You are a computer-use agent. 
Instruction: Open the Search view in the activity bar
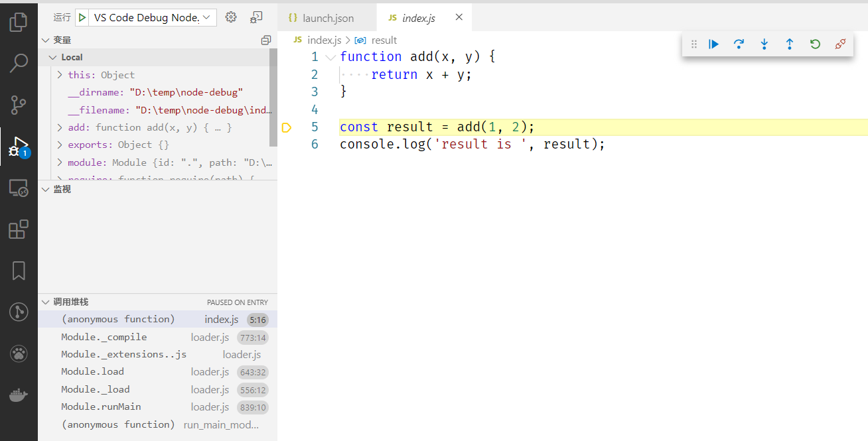(x=18, y=64)
